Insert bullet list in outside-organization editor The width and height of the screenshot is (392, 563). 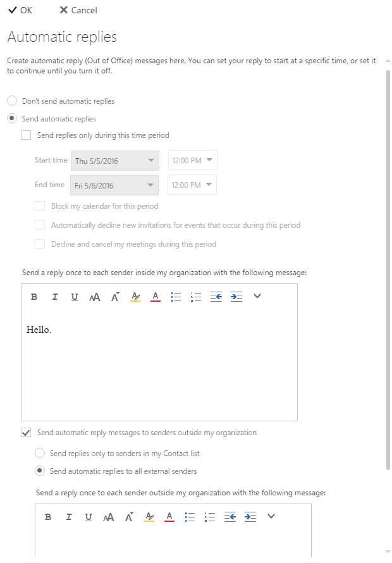pyautogui.click(x=190, y=517)
